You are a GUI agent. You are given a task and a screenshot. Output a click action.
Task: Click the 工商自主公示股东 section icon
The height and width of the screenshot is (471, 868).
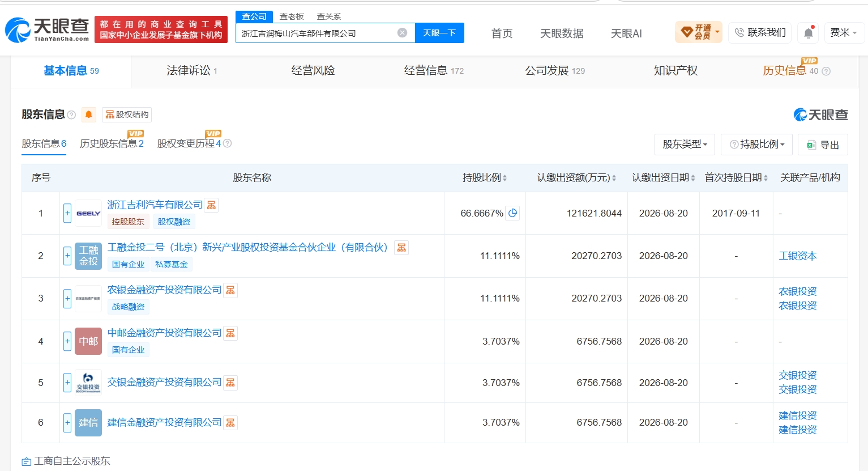[x=26, y=461]
